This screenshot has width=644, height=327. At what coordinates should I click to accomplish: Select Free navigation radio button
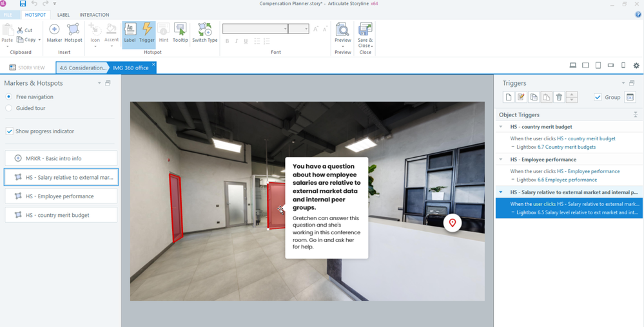[x=9, y=97]
